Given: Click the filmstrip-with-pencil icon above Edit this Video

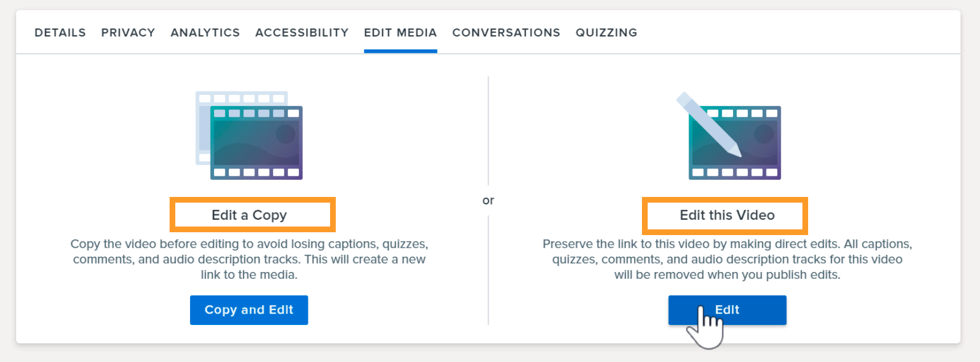Looking at the screenshot, I should tap(728, 135).
